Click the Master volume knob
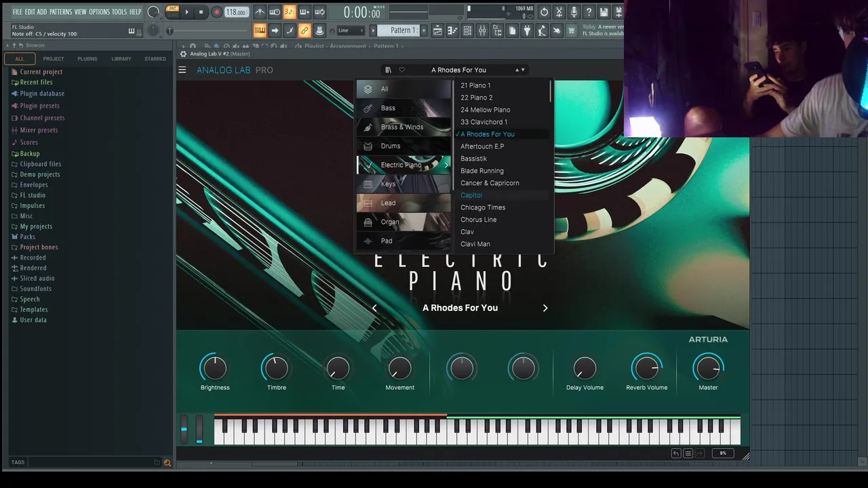Screen dimensions: 868x488 pyautogui.click(x=708, y=368)
